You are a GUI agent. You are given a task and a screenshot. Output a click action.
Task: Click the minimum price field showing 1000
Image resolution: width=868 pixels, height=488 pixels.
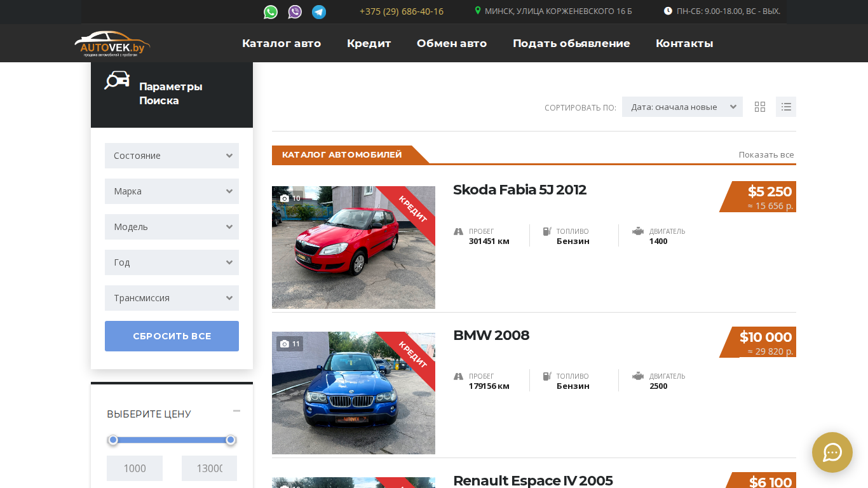pos(135,468)
